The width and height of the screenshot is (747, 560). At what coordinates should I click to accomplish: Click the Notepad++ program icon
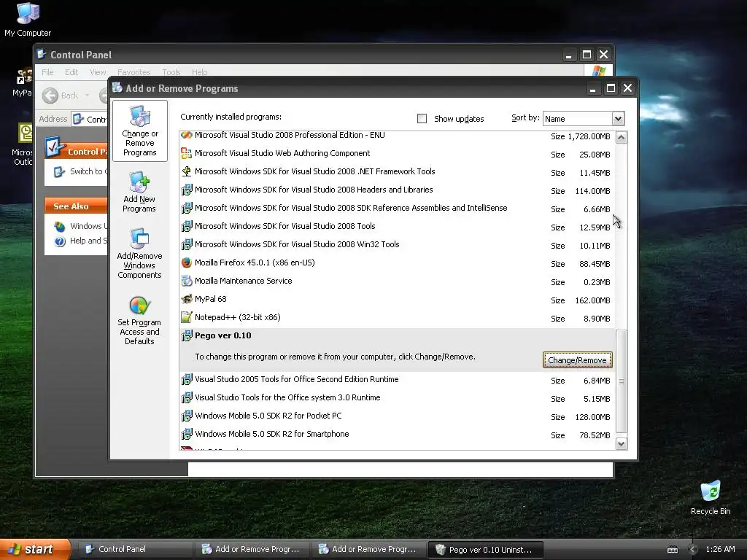187,317
